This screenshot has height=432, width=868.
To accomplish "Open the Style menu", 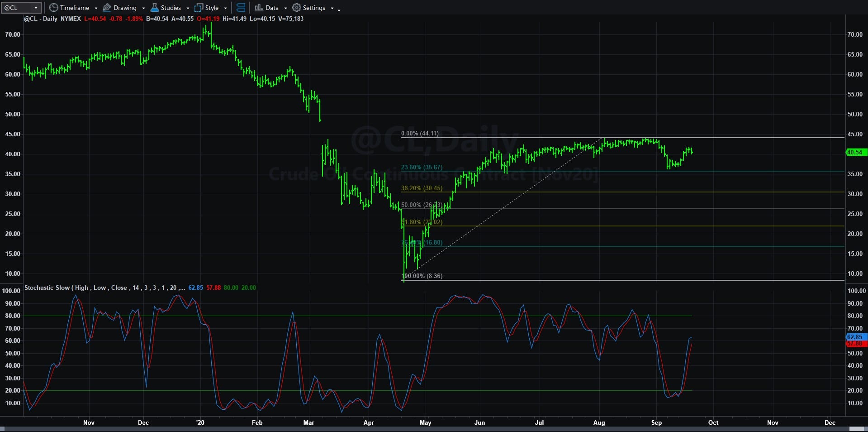I will (x=210, y=8).
